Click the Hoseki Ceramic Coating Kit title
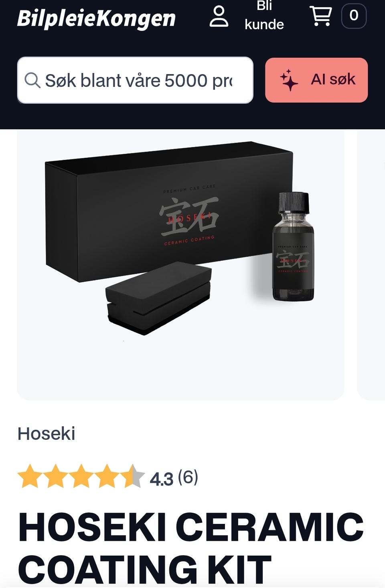 pos(191,548)
